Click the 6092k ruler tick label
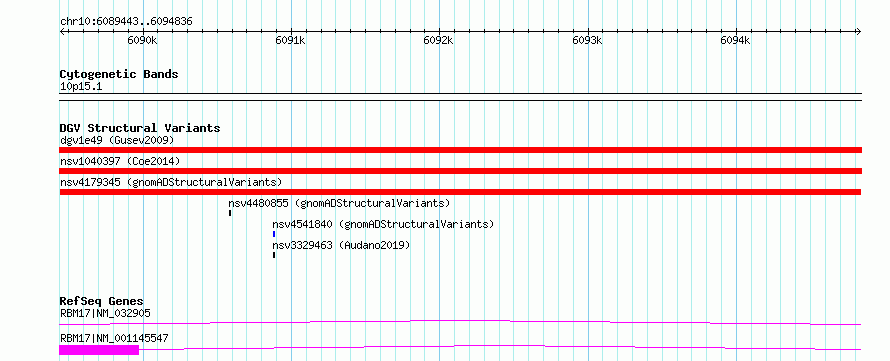Viewport: 890px width, 361px height. tap(439, 41)
